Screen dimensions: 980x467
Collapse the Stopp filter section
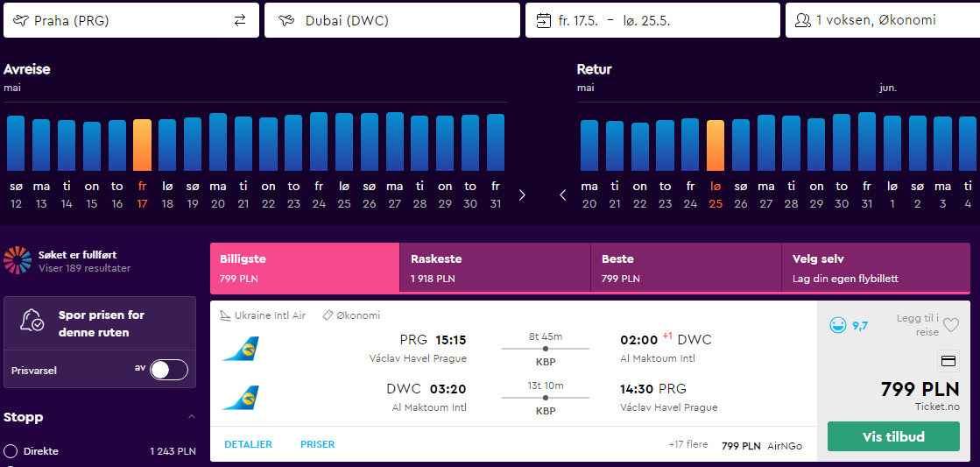(x=192, y=417)
